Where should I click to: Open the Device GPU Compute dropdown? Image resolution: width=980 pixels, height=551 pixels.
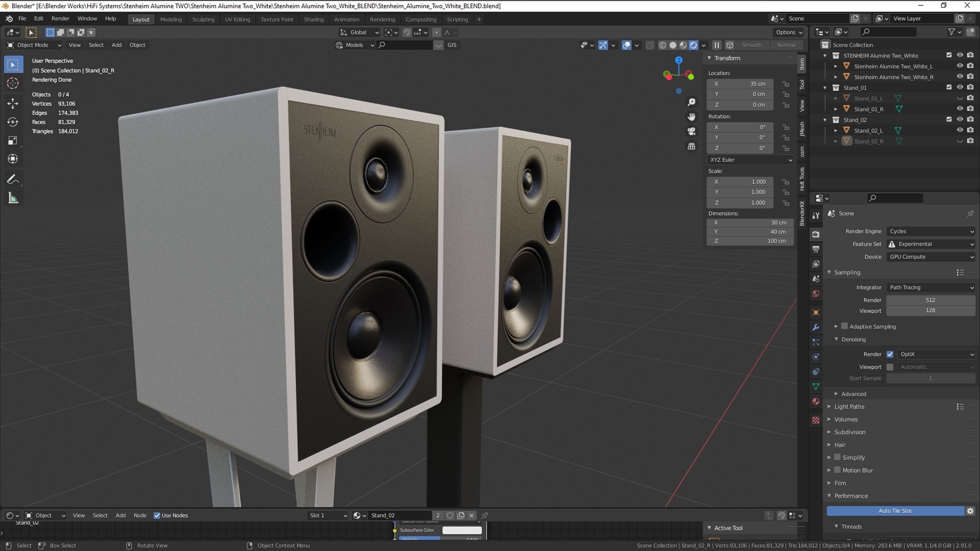(931, 257)
